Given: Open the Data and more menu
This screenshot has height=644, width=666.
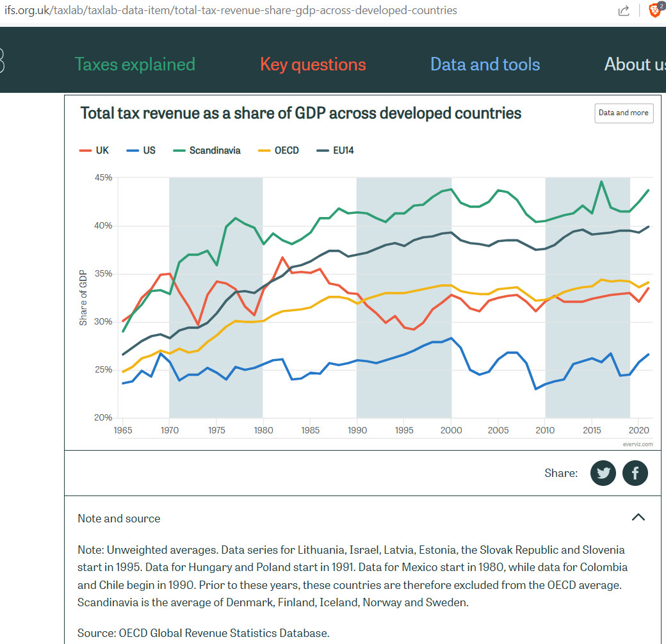Looking at the screenshot, I should pyautogui.click(x=624, y=113).
